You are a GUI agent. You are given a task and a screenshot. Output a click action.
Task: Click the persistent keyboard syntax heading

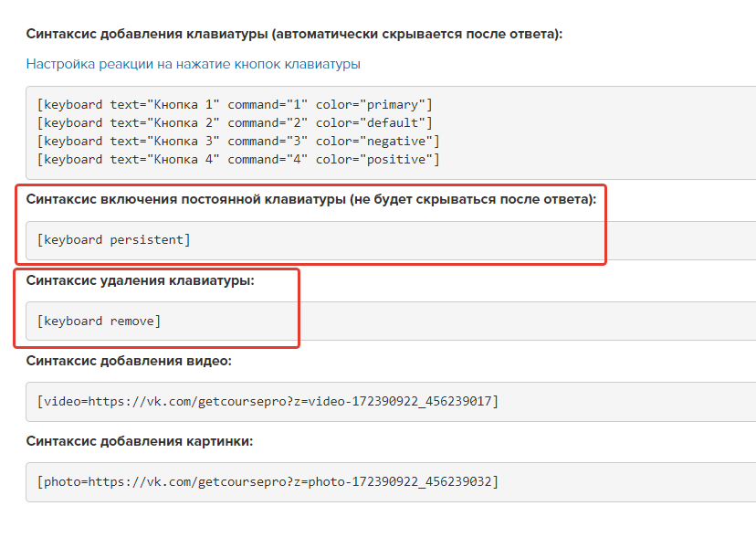pos(311,199)
